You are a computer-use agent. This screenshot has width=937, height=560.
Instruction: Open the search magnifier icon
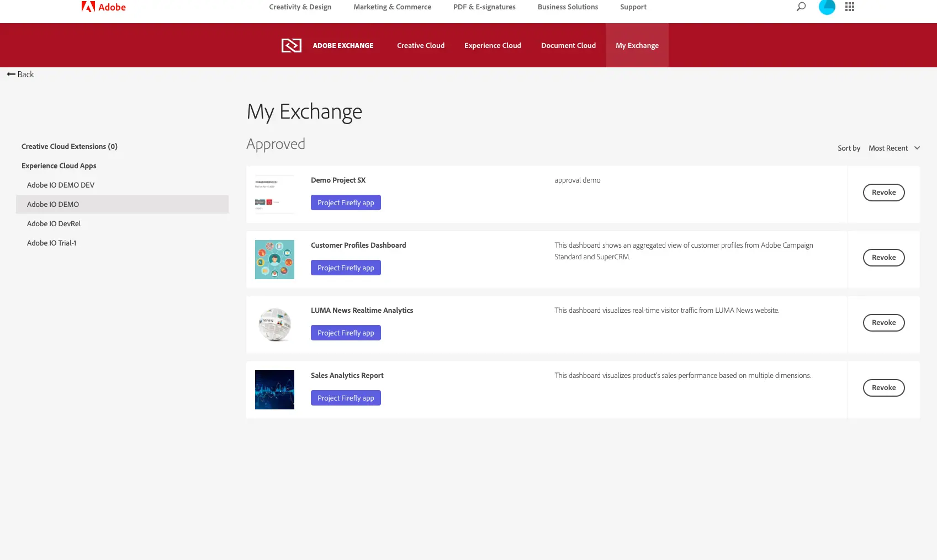pyautogui.click(x=801, y=7)
